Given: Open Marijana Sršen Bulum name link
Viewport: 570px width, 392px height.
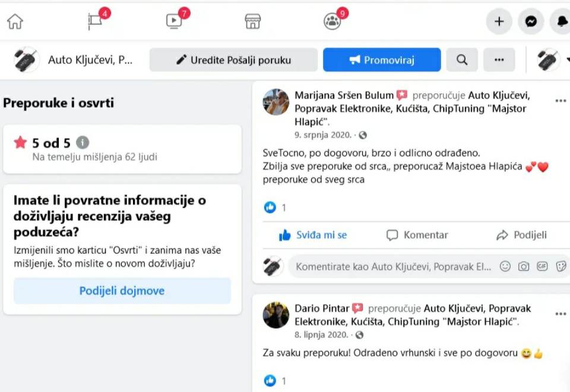Looking at the screenshot, I should tap(344, 95).
